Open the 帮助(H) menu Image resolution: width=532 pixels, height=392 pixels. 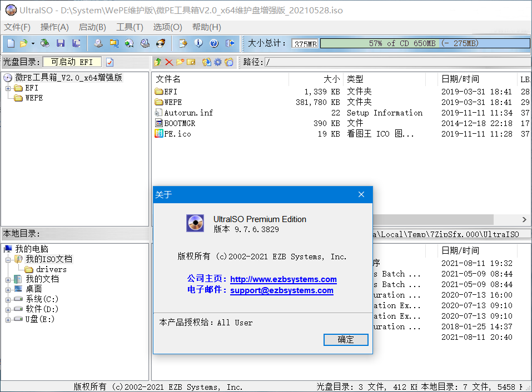(x=207, y=27)
